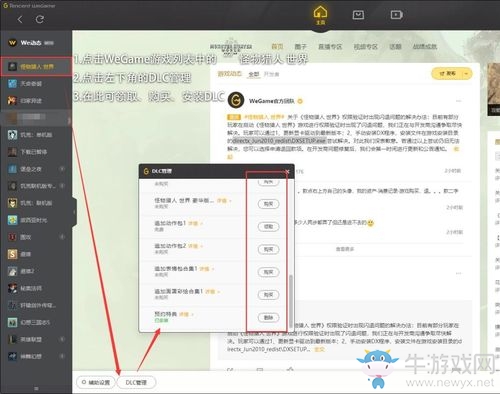500x394 pixels.
Task: Click download badge beside 英雄联盟
Action: click(62, 339)
